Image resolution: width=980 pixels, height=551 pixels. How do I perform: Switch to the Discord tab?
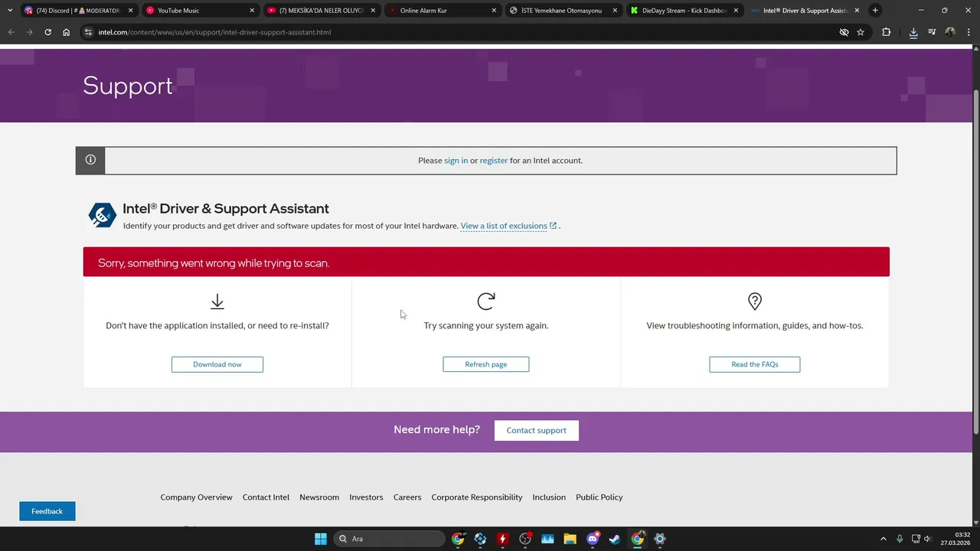tap(78, 11)
